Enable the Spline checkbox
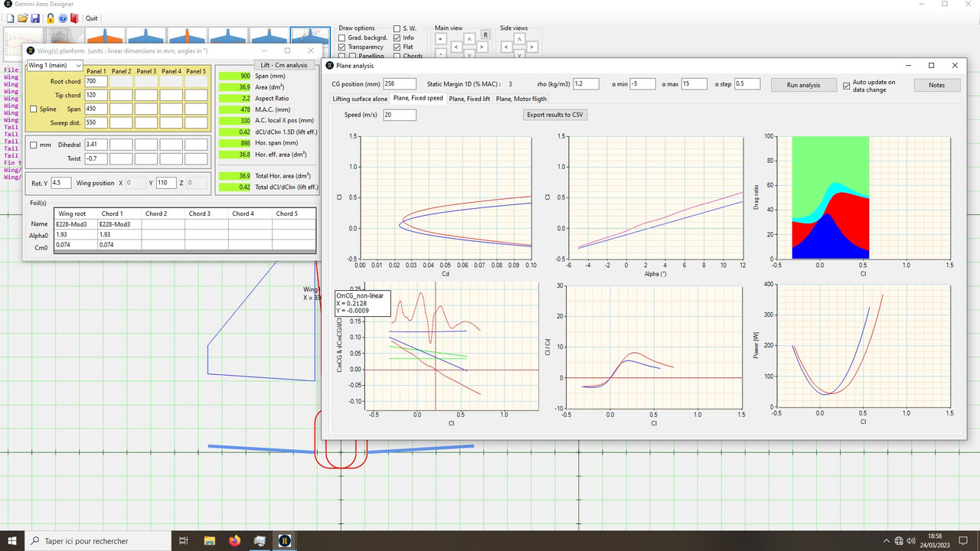This screenshot has height=551, width=980. pos(33,109)
